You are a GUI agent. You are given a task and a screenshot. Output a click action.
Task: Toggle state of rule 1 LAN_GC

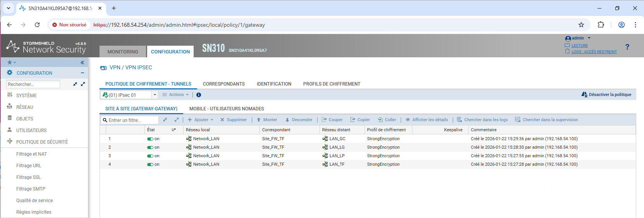[150, 139]
